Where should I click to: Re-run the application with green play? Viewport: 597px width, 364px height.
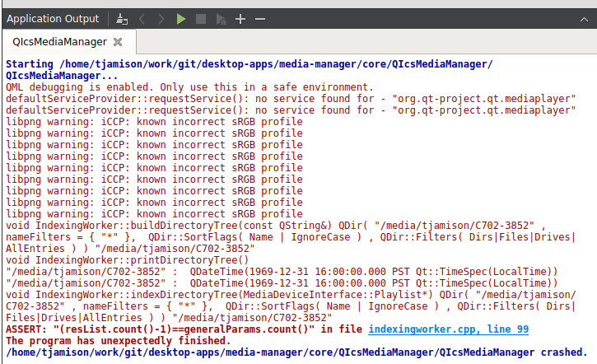(x=181, y=19)
